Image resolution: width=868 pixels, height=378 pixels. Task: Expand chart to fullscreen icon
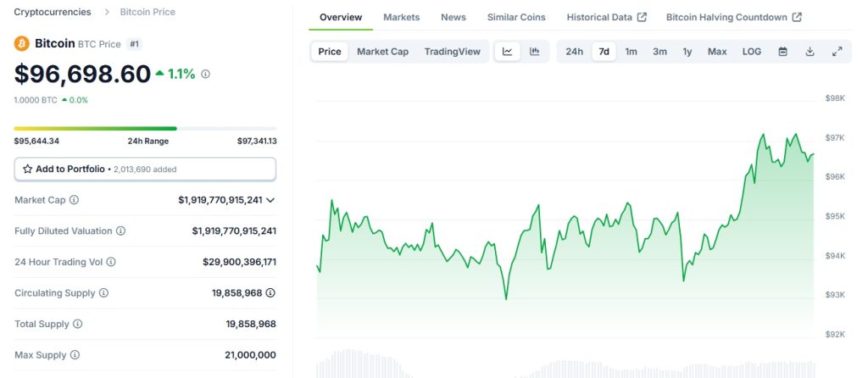pyautogui.click(x=837, y=52)
